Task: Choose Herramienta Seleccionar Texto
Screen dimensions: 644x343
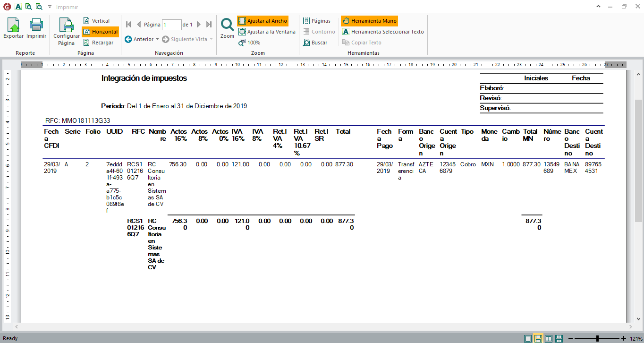Action: click(383, 32)
